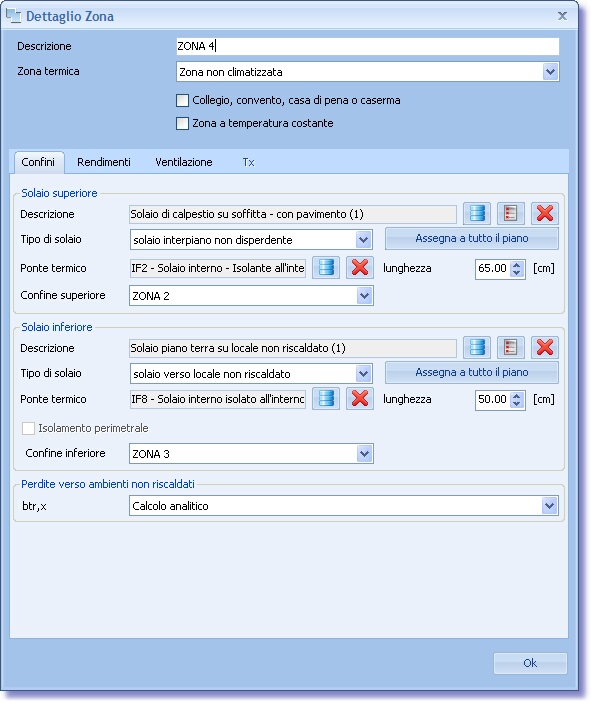
Task: Delete Solaio inferiore description with red X
Action: (x=545, y=347)
